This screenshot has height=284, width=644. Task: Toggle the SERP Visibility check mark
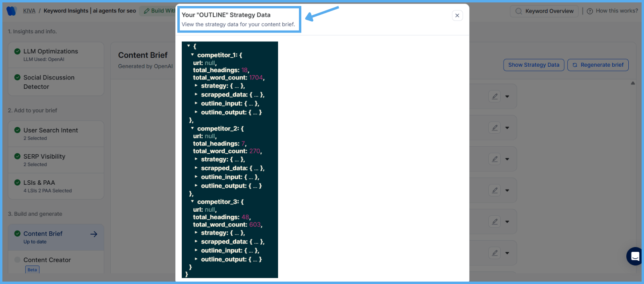tap(17, 157)
